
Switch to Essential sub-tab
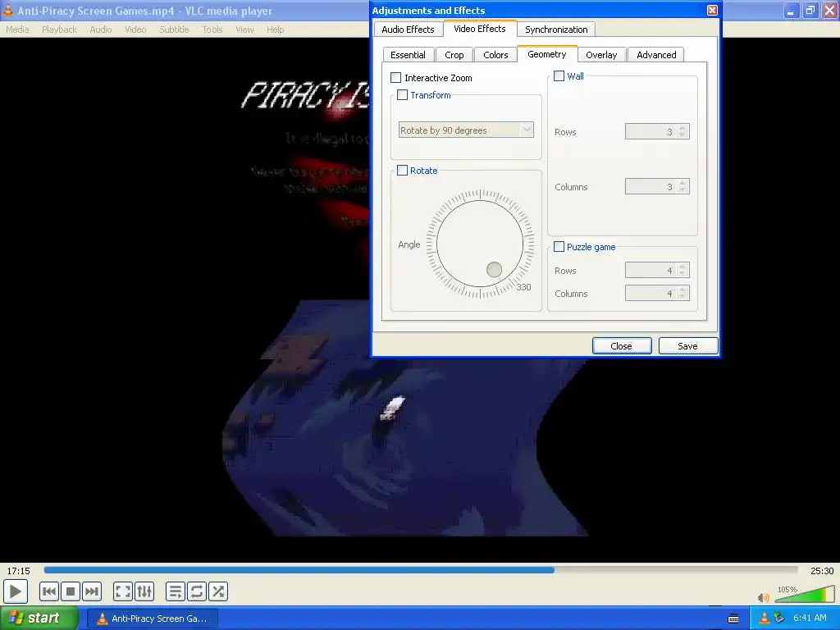point(408,55)
